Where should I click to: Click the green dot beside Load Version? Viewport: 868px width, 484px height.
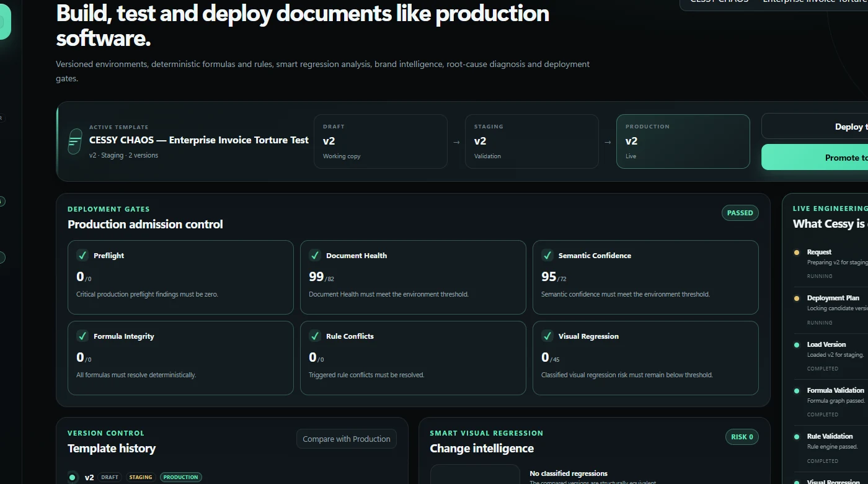pyautogui.click(x=797, y=345)
